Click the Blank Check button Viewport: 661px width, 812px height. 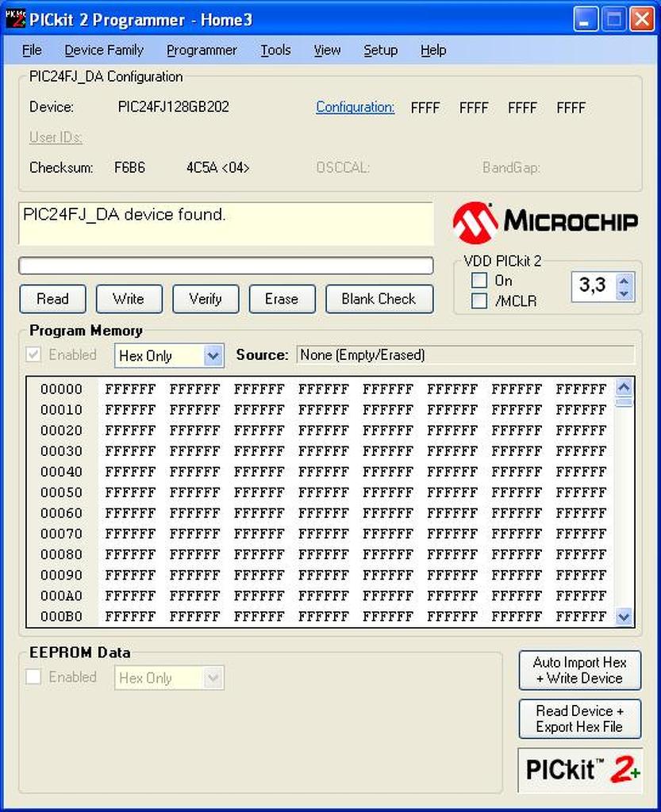(x=379, y=299)
